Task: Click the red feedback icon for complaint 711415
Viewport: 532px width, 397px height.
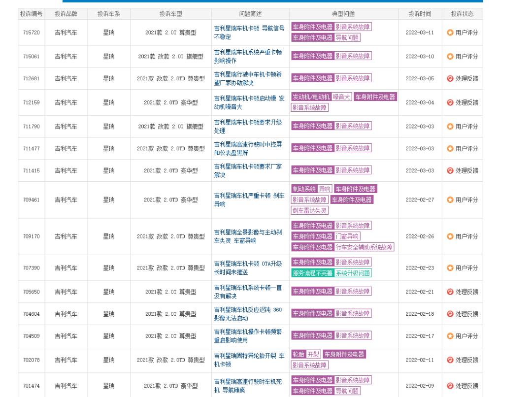Action: click(450, 170)
